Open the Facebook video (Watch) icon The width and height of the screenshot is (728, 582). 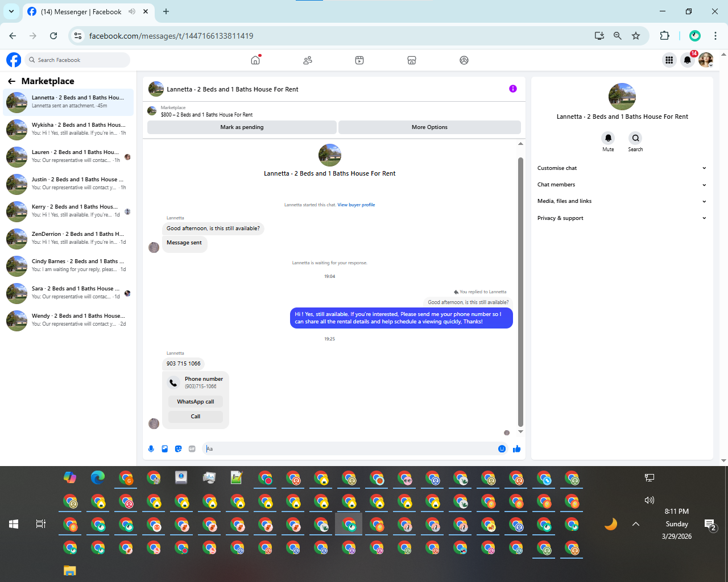click(359, 60)
